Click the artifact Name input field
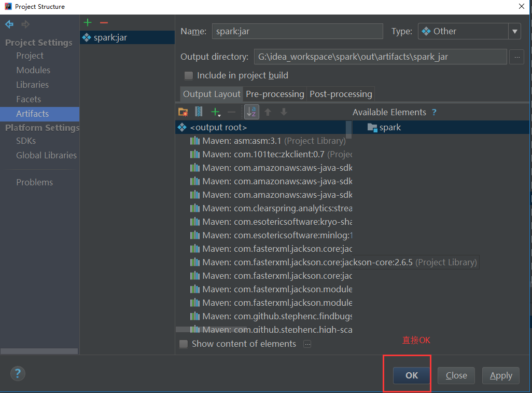 (298, 31)
